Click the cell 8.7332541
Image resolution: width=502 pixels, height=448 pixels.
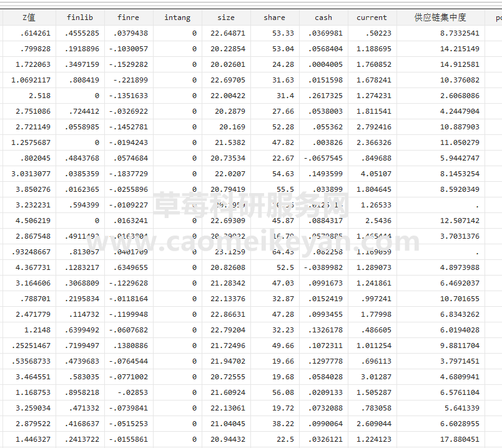coord(441,33)
